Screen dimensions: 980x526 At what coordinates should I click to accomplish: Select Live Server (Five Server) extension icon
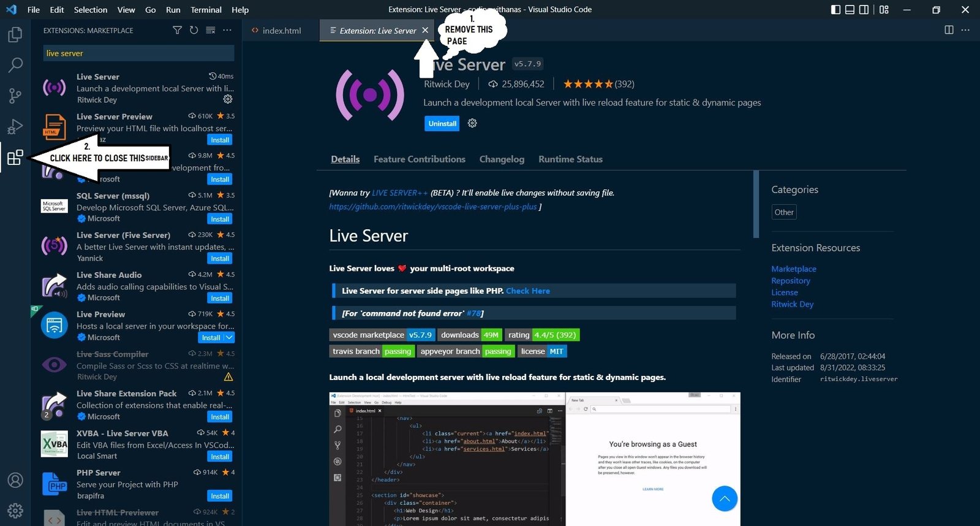(x=55, y=246)
